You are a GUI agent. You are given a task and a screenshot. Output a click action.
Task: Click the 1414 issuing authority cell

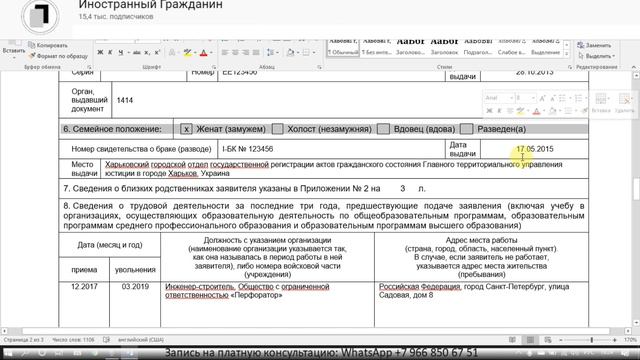point(350,100)
